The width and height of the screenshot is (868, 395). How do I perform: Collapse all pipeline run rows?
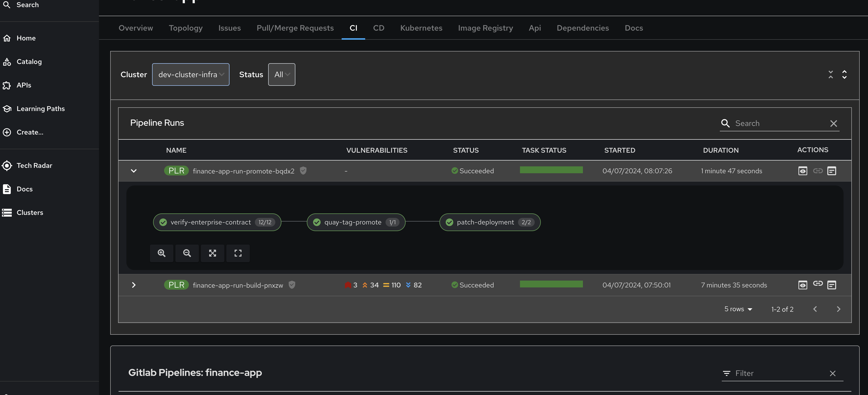[831, 74]
